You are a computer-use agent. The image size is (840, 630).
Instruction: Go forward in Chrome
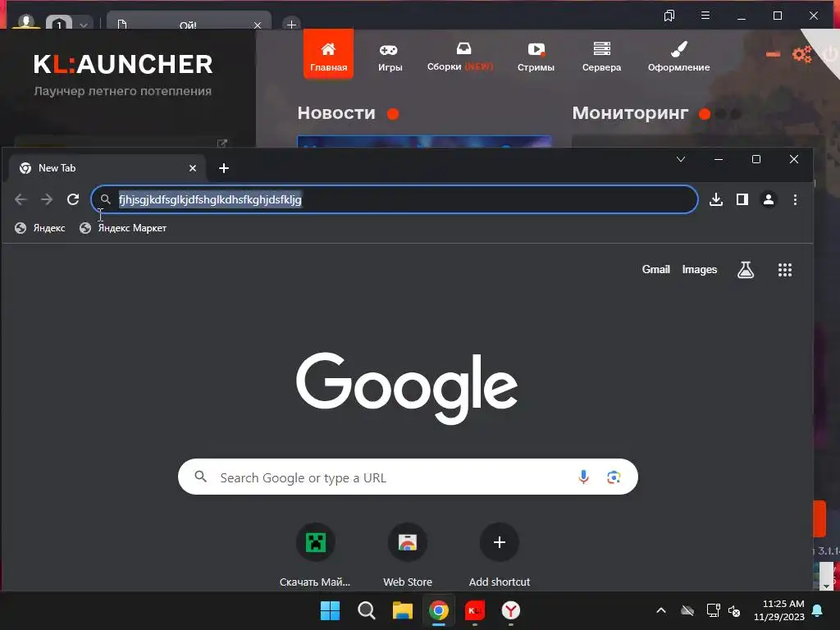(x=47, y=200)
